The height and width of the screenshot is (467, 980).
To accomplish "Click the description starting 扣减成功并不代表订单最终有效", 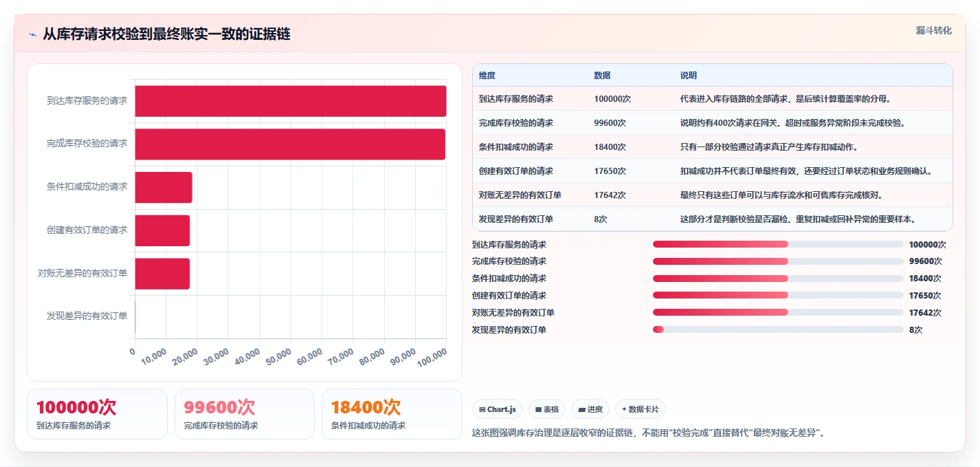I will click(x=806, y=171).
